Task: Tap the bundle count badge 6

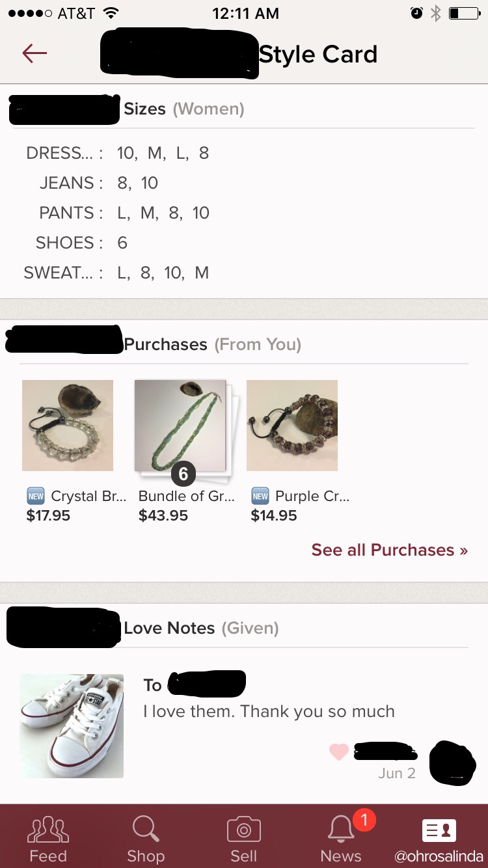Action: click(183, 474)
